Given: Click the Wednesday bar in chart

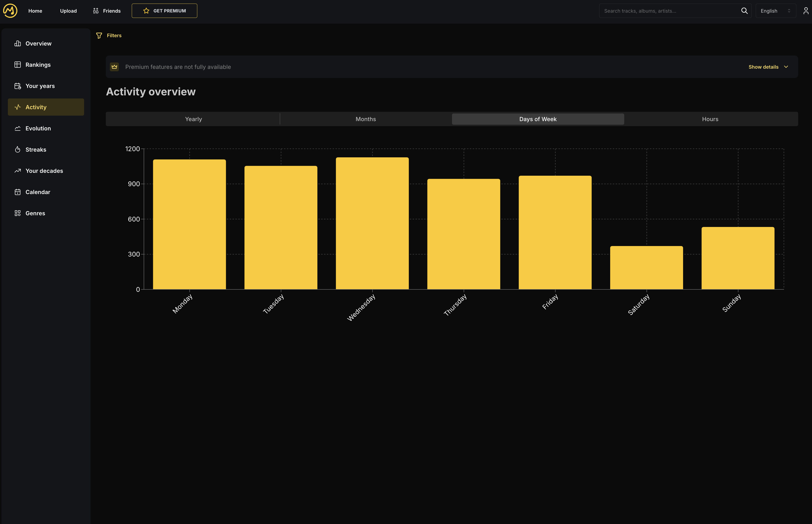Looking at the screenshot, I should pos(372,223).
